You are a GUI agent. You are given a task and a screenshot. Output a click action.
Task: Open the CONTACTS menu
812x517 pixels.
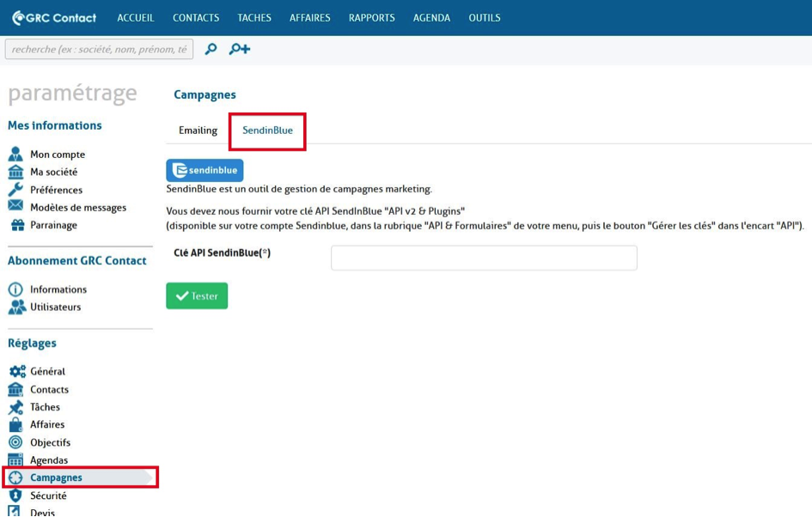[x=196, y=18]
